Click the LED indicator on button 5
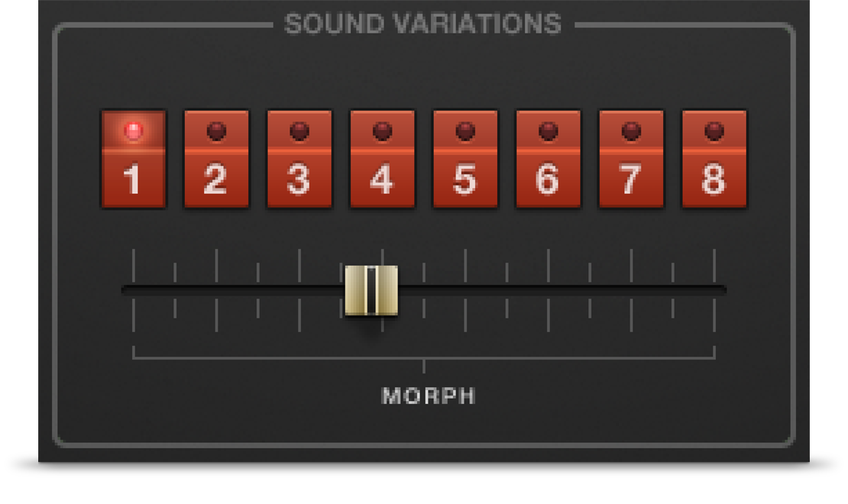Viewport: 848px width, 504px height. coord(465,131)
